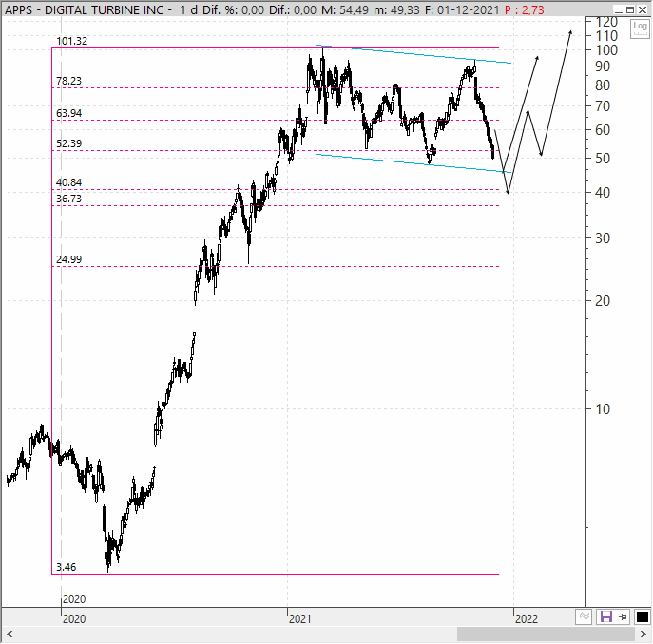Click the red 'P : 2,73' value in the title bar

(x=525, y=10)
